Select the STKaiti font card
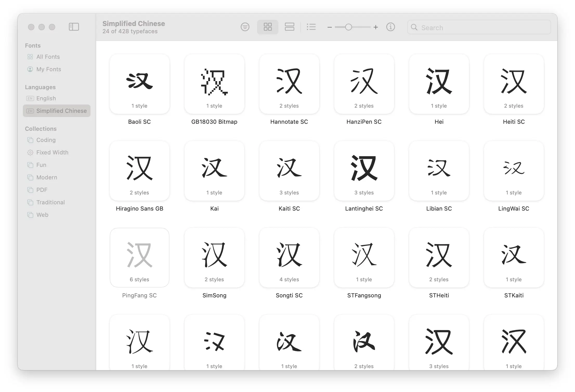The width and height of the screenshot is (575, 392). 514,258
